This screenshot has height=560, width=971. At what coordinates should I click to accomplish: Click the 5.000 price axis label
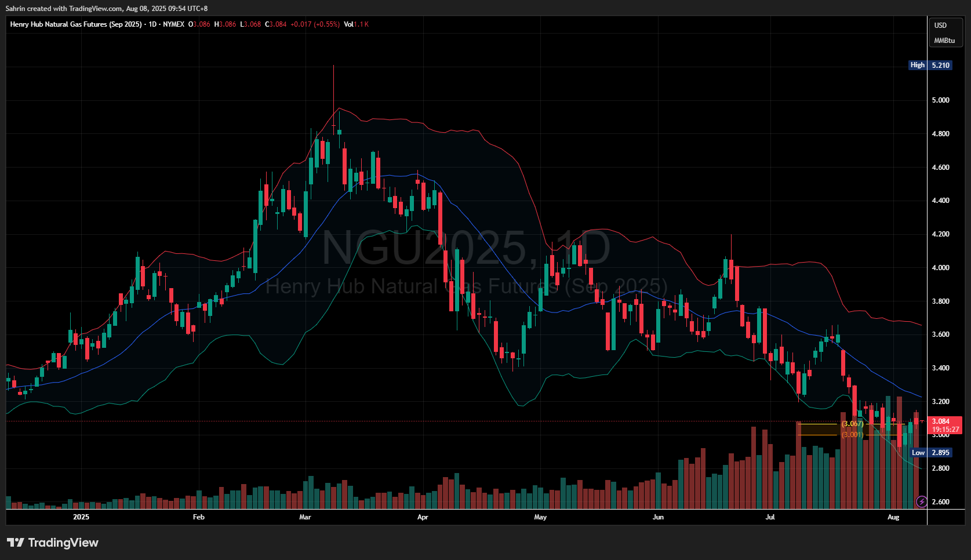(x=940, y=100)
